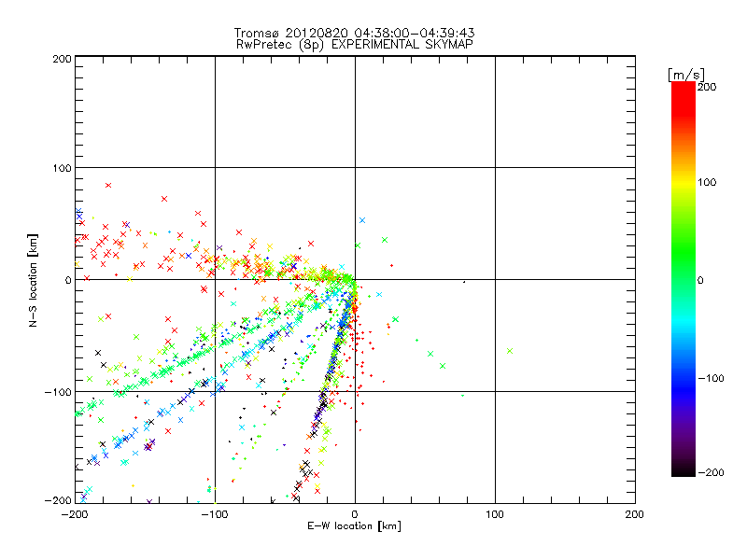Viewport: 747px width, 560px height.
Task: Click the 'RwPretec (8p) EXPERIMENTAL SKYMAP' subtitle
Action: (354, 43)
